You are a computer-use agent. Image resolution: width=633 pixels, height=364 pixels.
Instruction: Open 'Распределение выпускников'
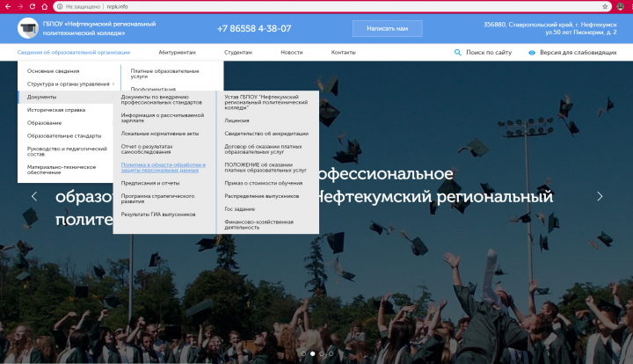[x=262, y=196]
